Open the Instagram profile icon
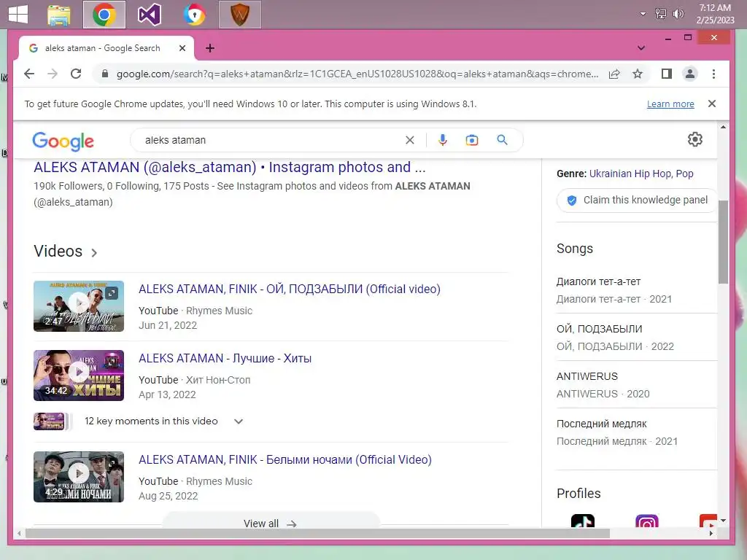 [x=647, y=521]
